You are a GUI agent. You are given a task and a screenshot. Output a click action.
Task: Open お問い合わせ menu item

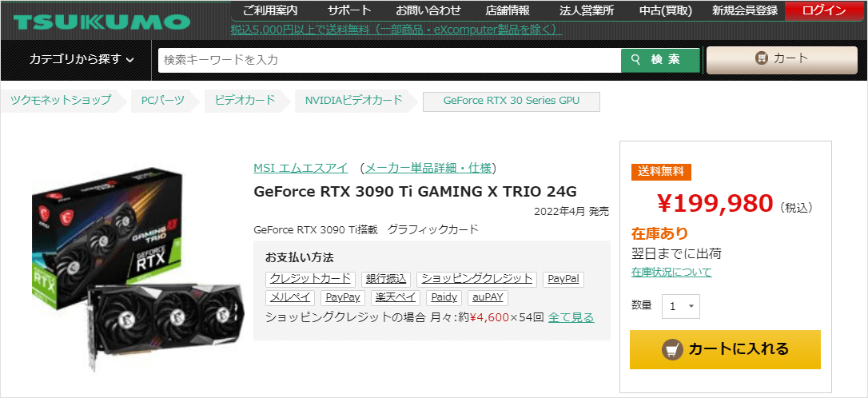point(428,10)
